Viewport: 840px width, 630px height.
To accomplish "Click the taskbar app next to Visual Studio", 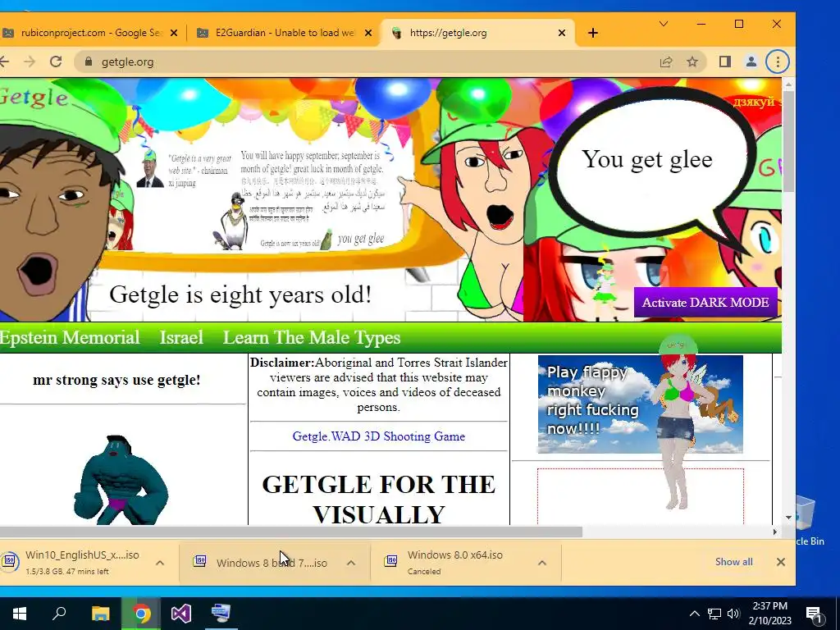I will point(221,614).
